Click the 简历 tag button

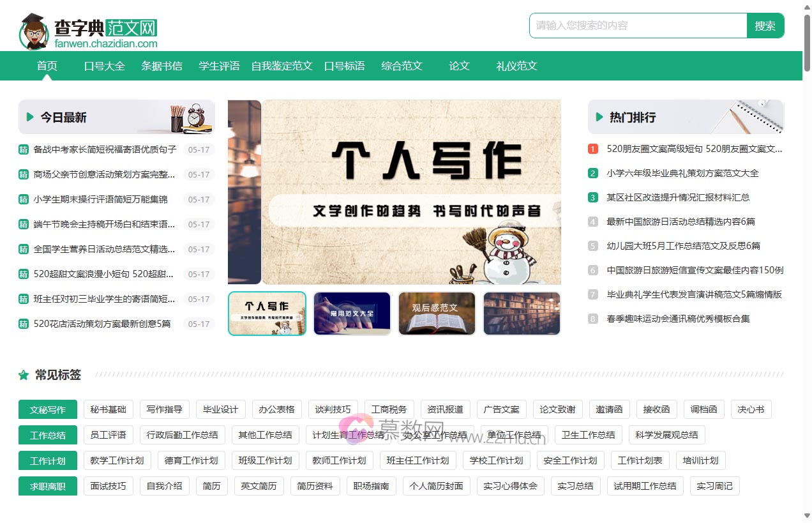(x=211, y=485)
